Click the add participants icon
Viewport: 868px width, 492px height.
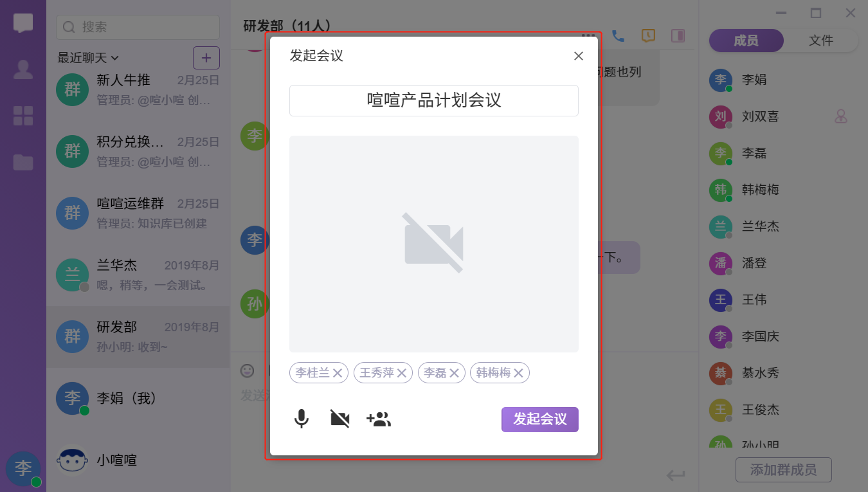pos(379,419)
